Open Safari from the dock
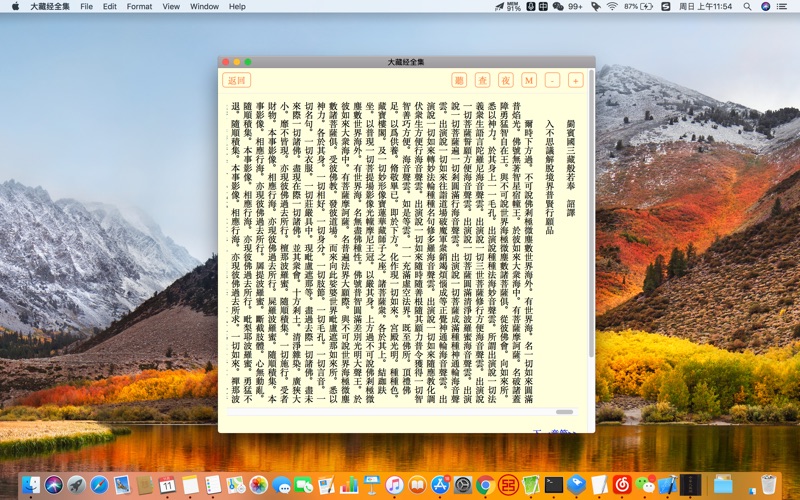 point(99,485)
